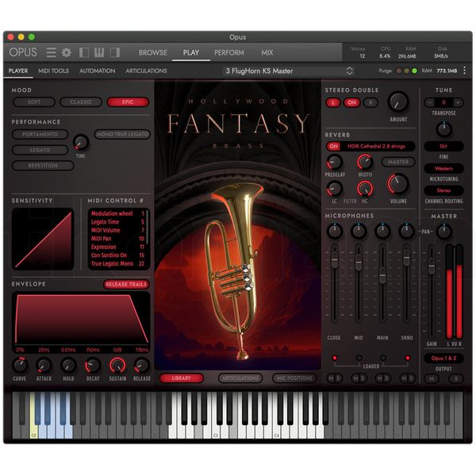Click the Performance Time knob

pyautogui.click(x=81, y=142)
